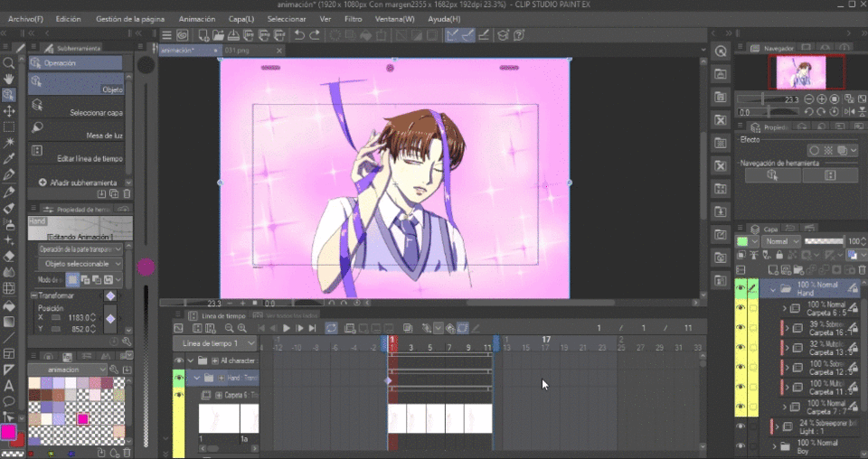Click the Undo arrow in toolbar

[x=300, y=35]
